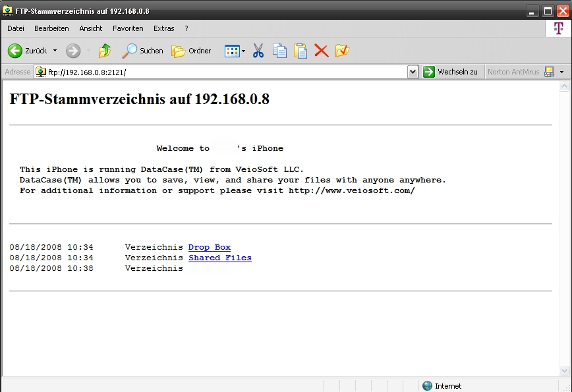Click the folder options icon after delete

341,51
